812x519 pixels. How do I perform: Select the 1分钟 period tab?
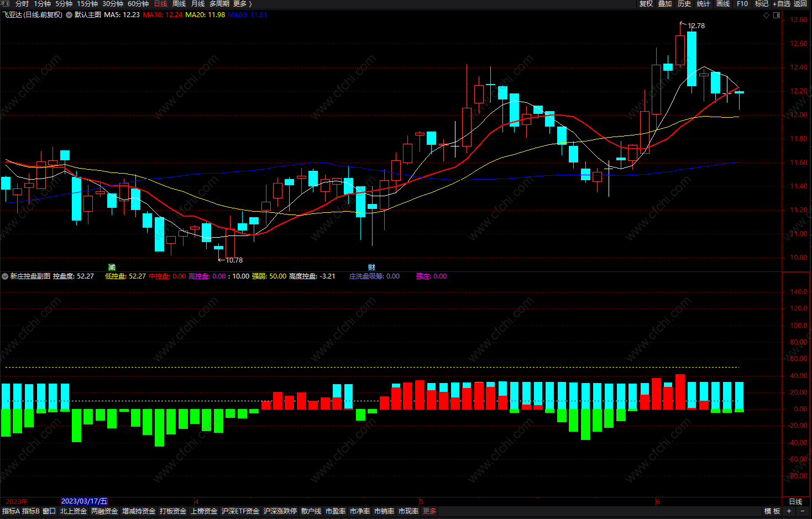click(42, 4)
